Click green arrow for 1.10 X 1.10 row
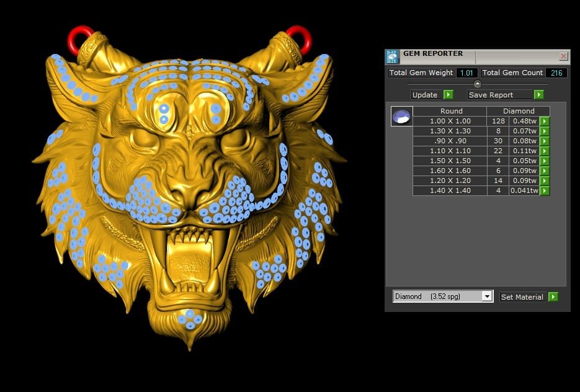 [x=545, y=151]
